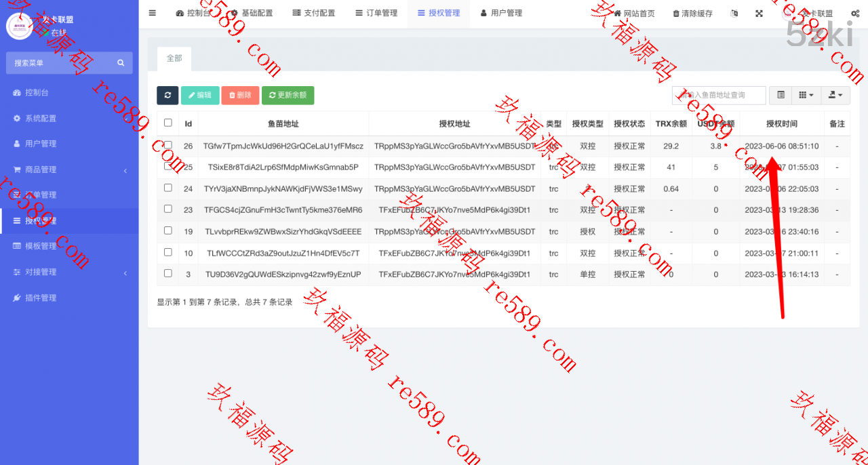Image resolution: width=868 pixels, height=465 pixels.
Task: Click the 控制台 dashboard icon in sidebar
Action: [17, 92]
